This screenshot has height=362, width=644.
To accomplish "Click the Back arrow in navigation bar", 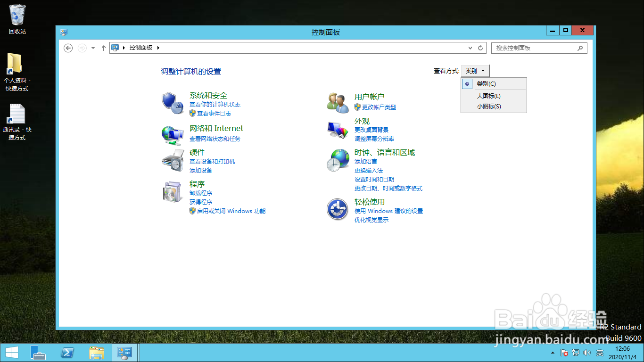I will coord(68,48).
